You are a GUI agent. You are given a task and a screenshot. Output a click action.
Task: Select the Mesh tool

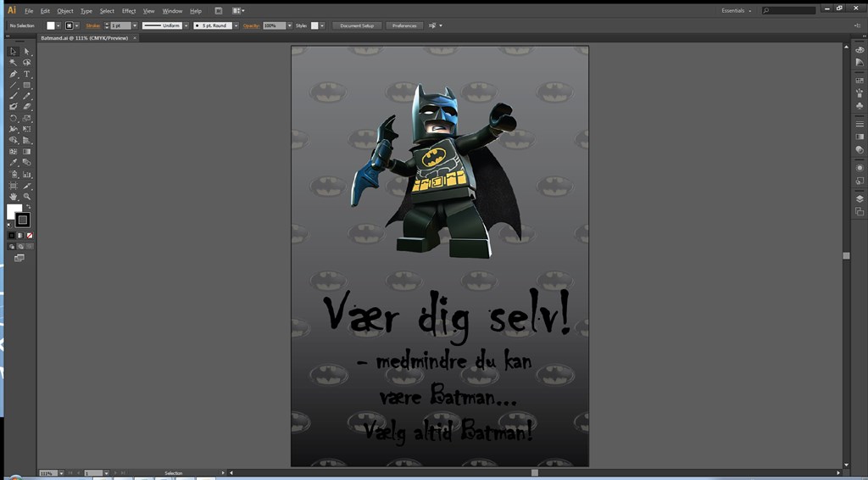coord(14,151)
